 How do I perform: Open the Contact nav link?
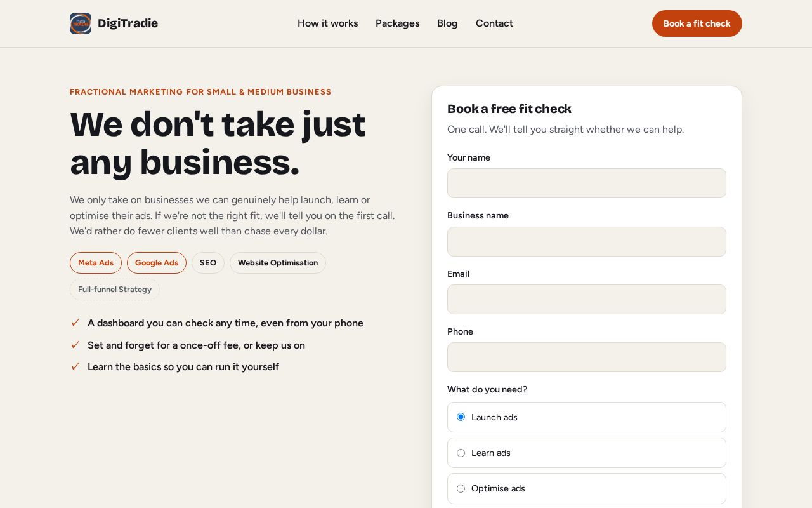[494, 23]
